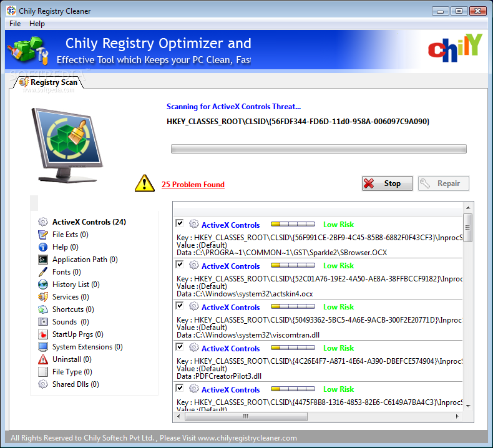Click the Data path ending in SBrowser.OCX
493x448 pixels.
point(281,253)
